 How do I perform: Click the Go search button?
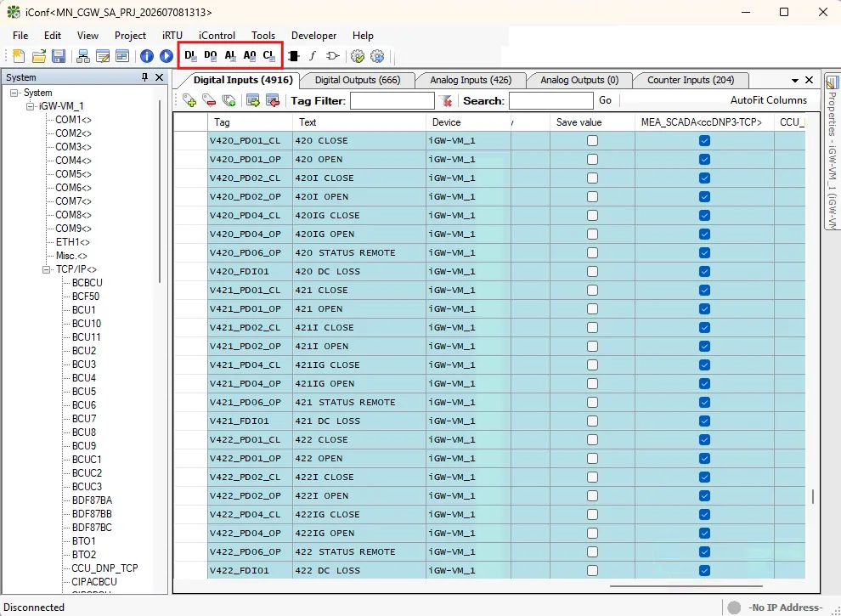pyautogui.click(x=605, y=100)
